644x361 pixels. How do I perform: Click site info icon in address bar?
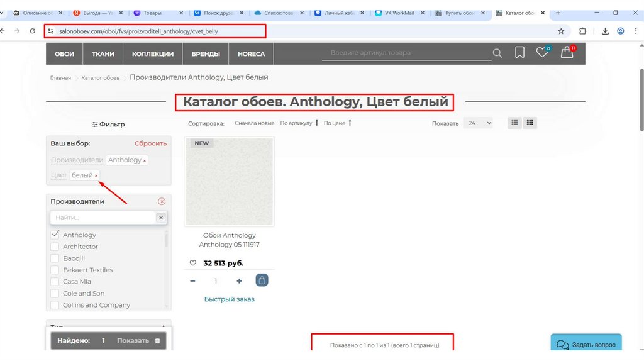(x=50, y=31)
